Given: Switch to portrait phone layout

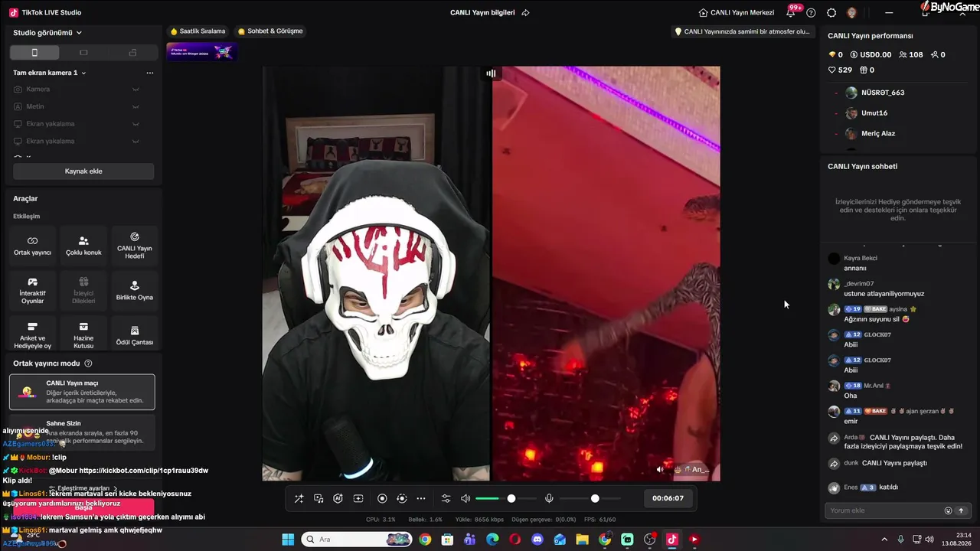Looking at the screenshot, I should point(34,53).
